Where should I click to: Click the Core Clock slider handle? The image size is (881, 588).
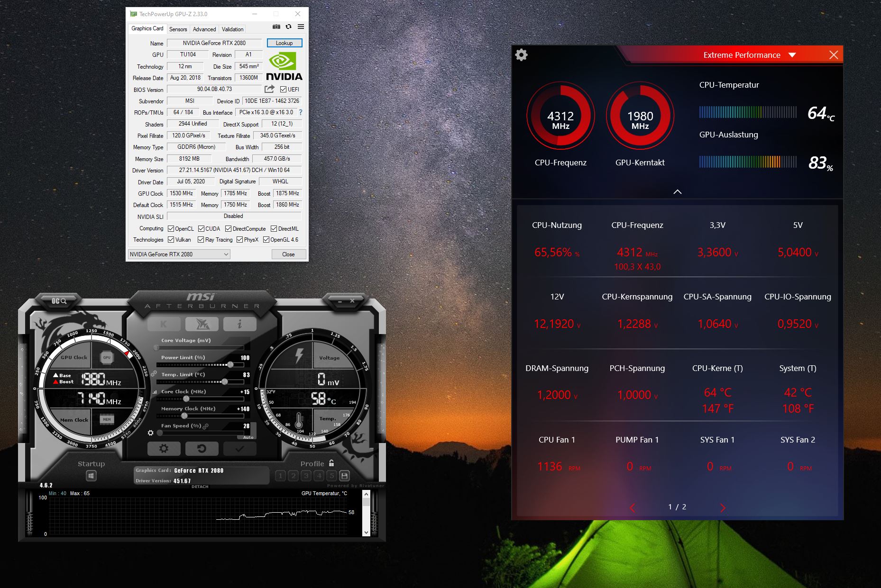[x=186, y=399]
